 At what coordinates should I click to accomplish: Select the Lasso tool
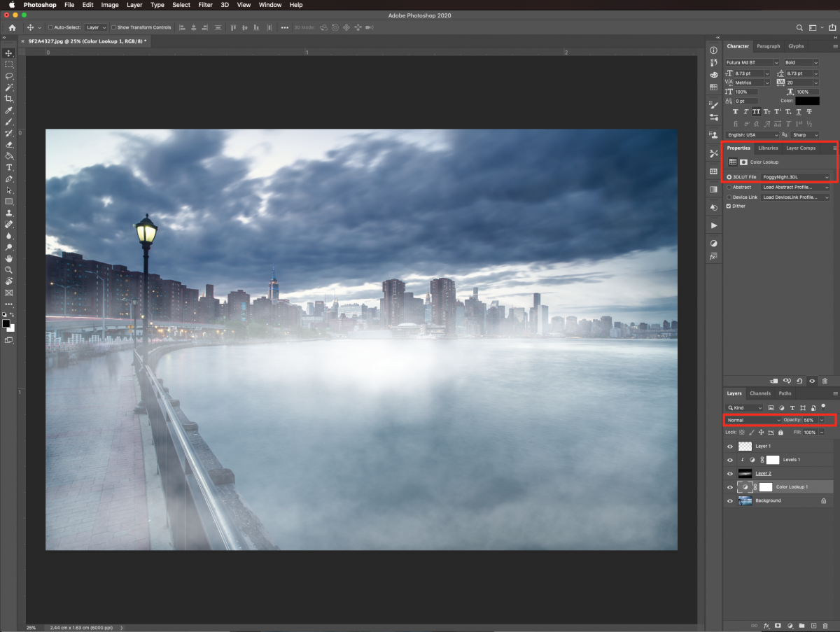9,76
